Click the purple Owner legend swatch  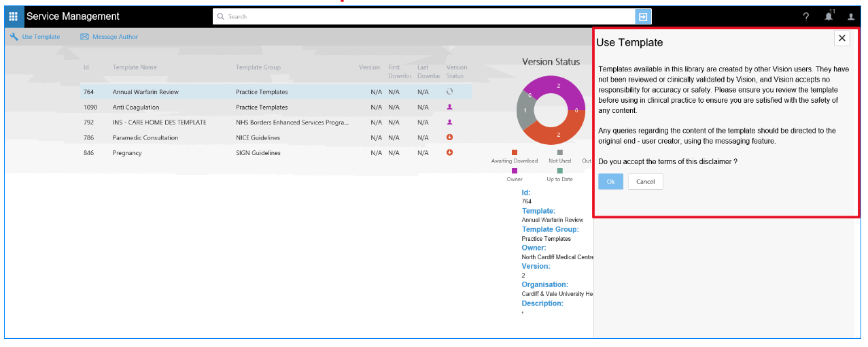[515, 171]
